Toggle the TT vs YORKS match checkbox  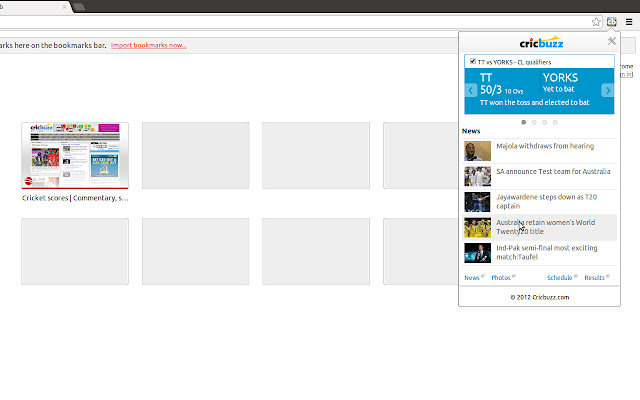tap(473, 61)
